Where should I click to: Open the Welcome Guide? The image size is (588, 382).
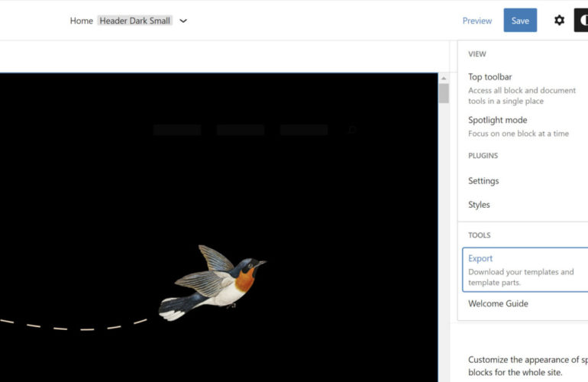click(498, 304)
